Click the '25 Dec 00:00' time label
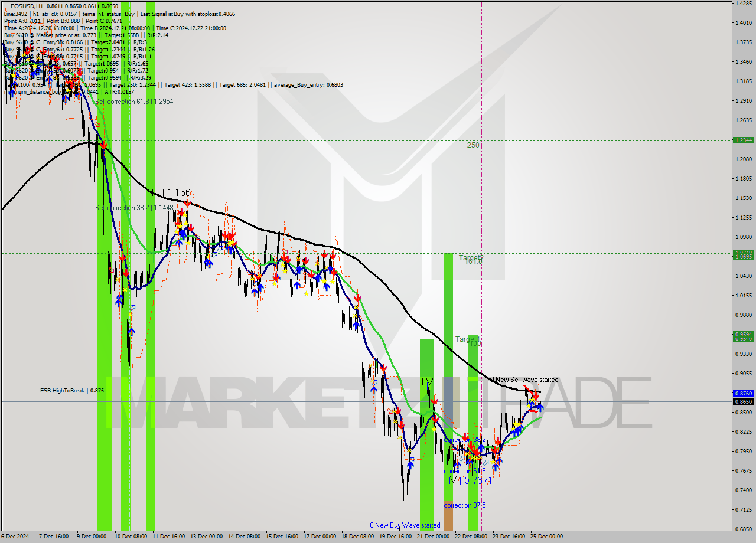This screenshot has height=543, width=756. 546,537
